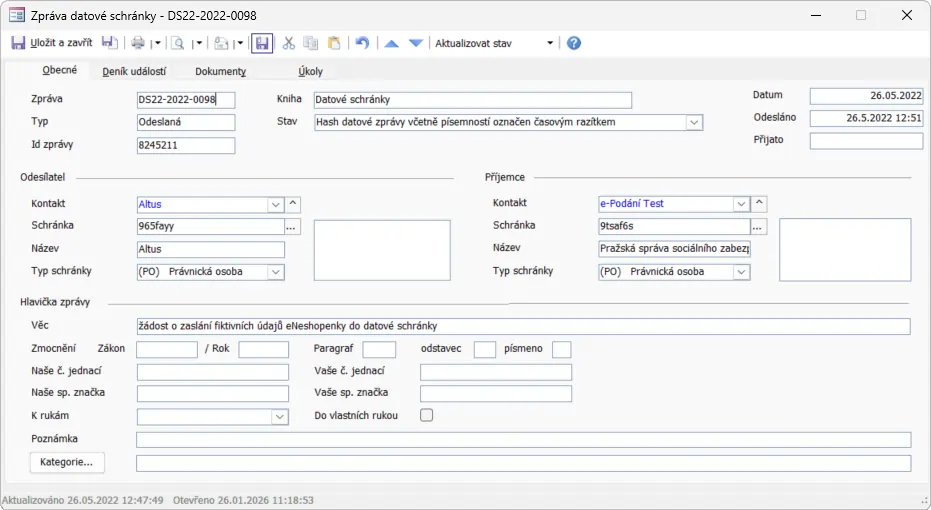Click the paste clipboard icon
Screen dimensions: 931x510
point(334,43)
